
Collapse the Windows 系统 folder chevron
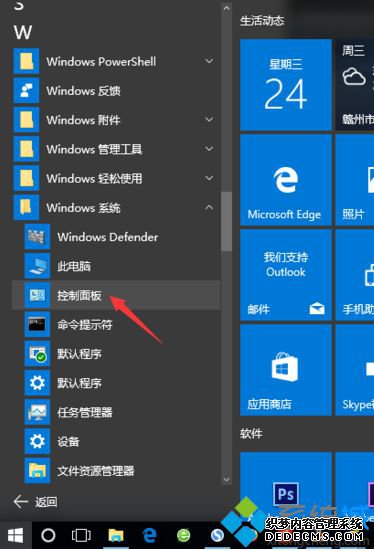click(x=209, y=207)
